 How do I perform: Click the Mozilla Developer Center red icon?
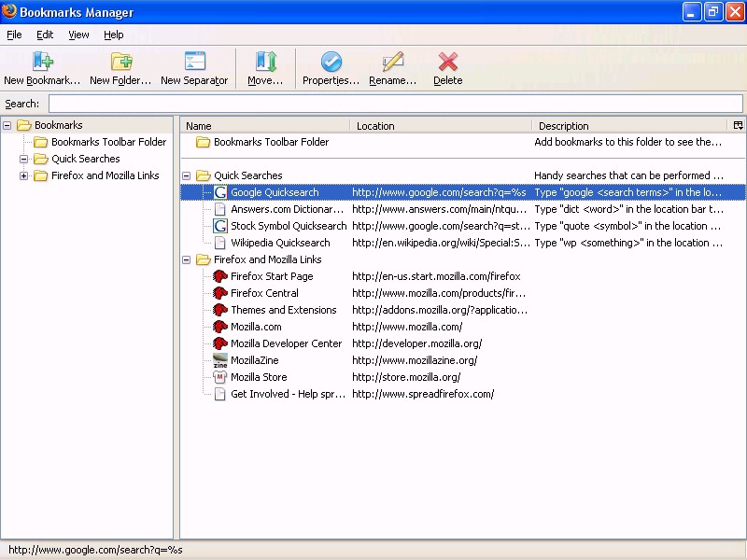click(220, 343)
